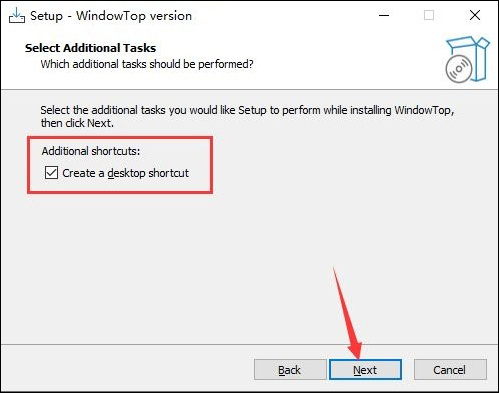Untick the desktop shortcut checkbox
The width and height of the screenshot is (499, 393).
[51, 173]
